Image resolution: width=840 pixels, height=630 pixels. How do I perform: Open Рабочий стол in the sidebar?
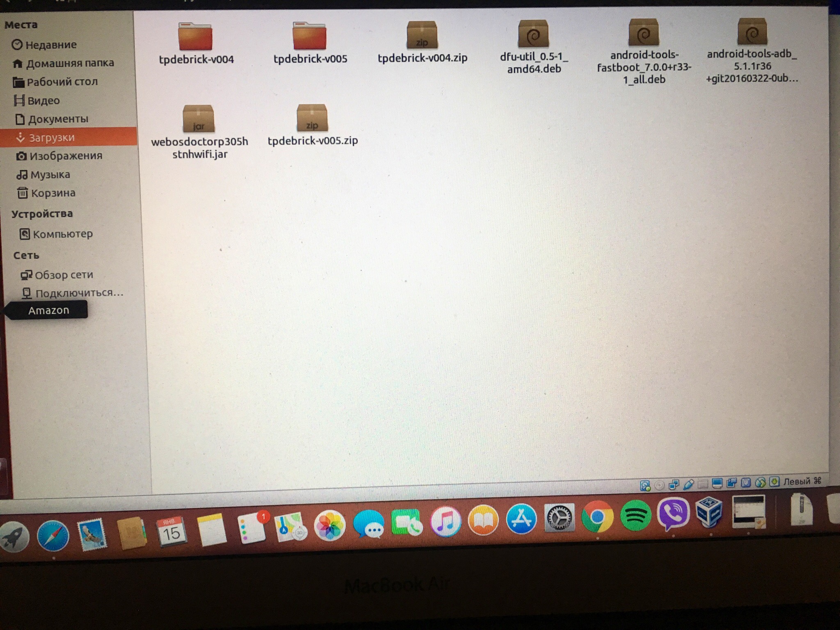[62, 82]
